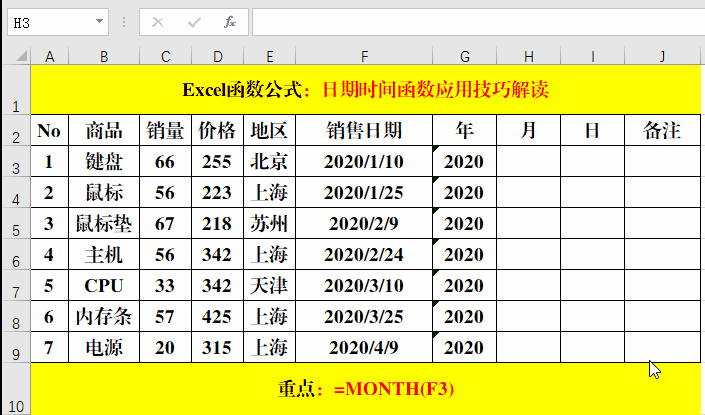Screen dimensions: 705x415
Task: Click the '内存条' product cell
Action: pos(104,316)
